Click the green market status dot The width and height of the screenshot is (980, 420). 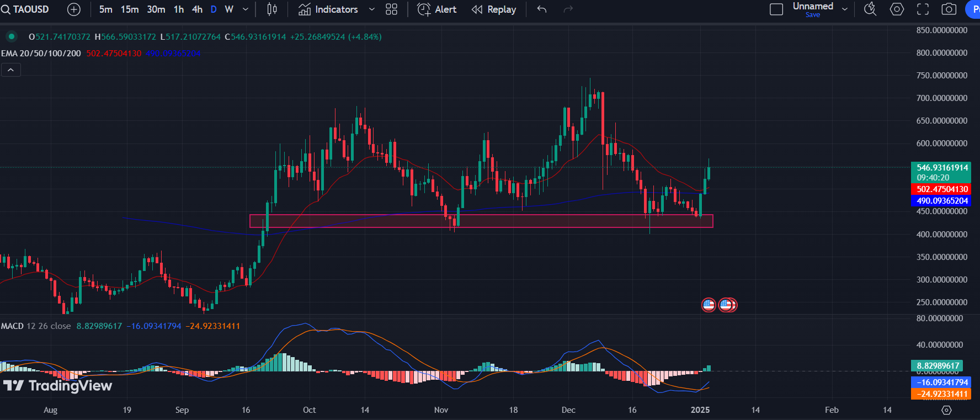click(12, 36)
